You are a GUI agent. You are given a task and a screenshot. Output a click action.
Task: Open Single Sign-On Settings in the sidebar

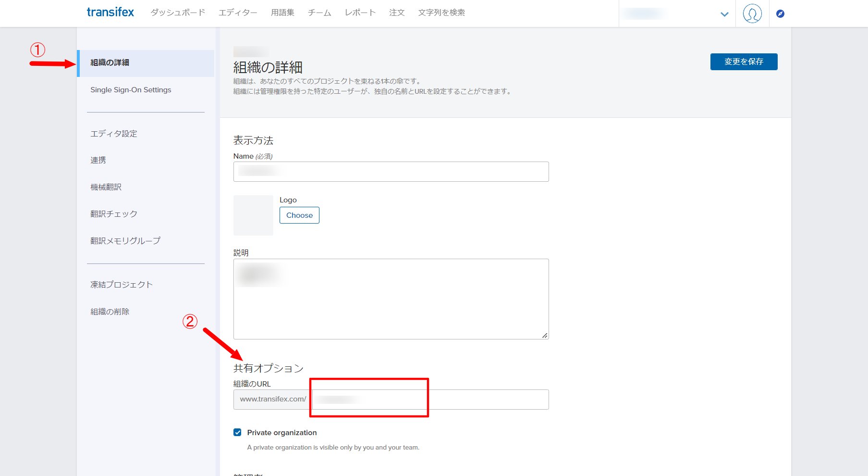[131, 90]
